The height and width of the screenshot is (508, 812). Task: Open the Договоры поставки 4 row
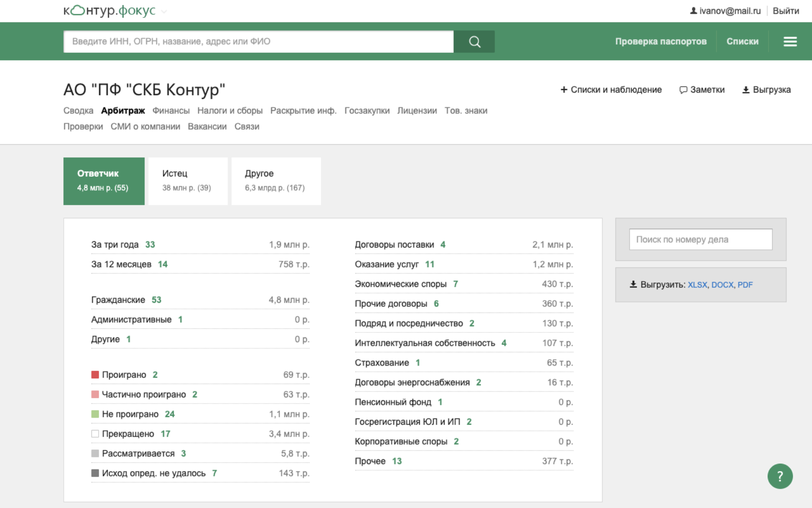point(464,245)
